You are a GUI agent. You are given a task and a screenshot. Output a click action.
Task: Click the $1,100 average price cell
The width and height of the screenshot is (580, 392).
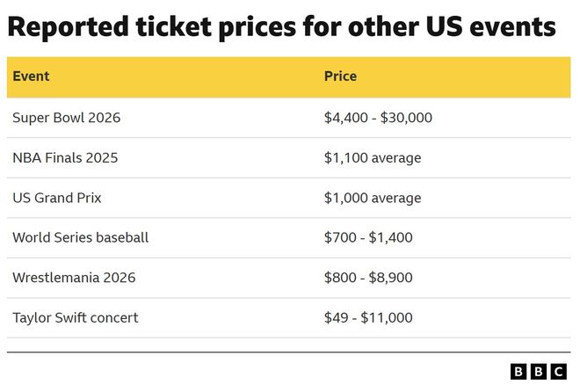tap(373, 158)
